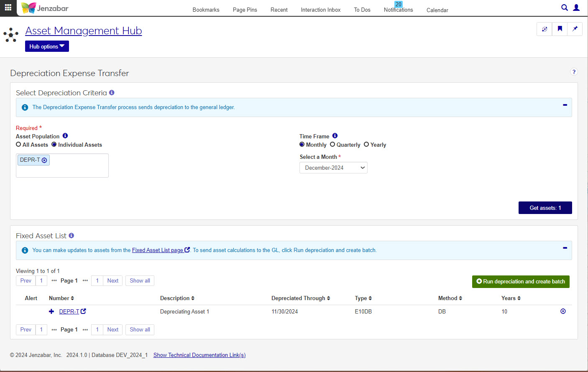The image size is (588, 372).
Task: Click the search magnifier icon
Action: [x=564, y=8]
